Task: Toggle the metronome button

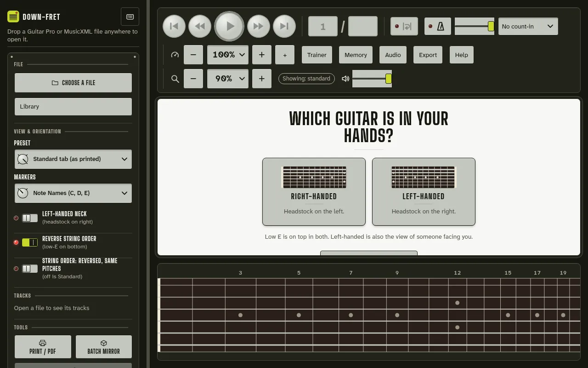Action: [x=437, y=26]
